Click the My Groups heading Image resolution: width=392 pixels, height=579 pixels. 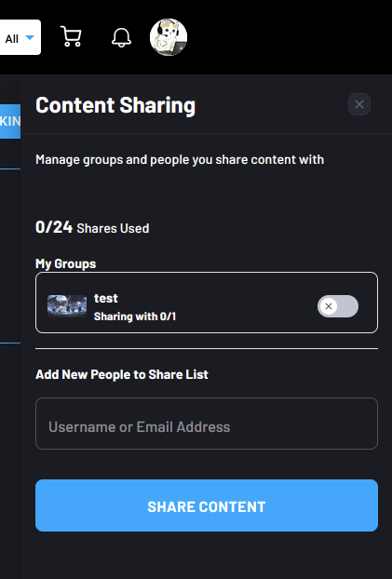[x=66, y=263]
